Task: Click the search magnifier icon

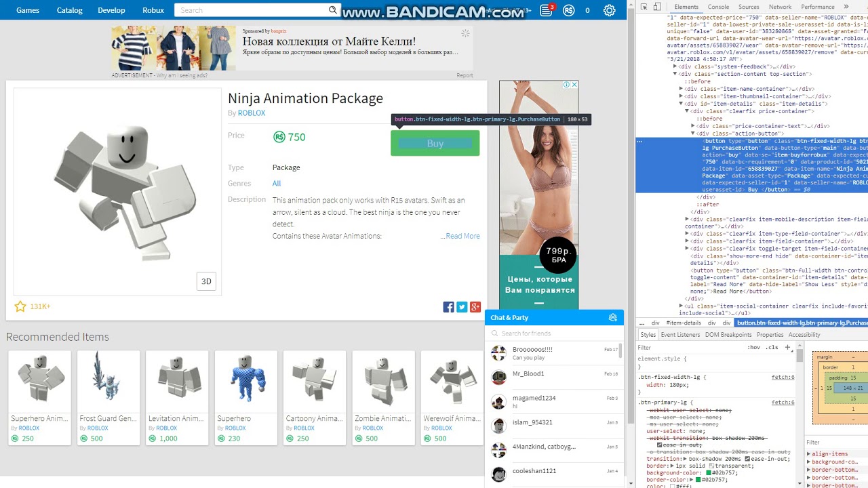Action: [332, 10]
